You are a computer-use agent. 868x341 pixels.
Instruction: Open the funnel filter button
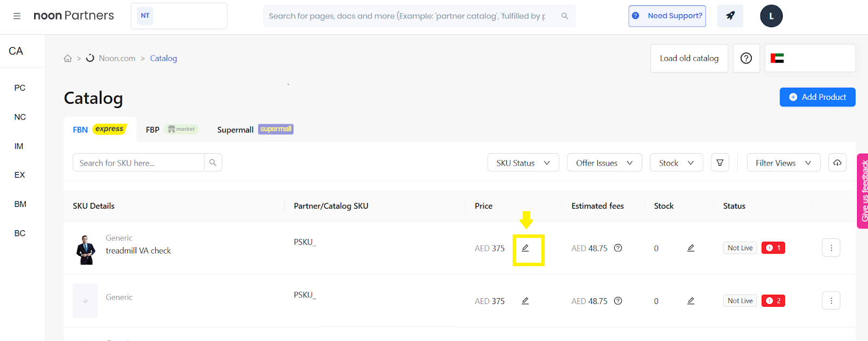tap(720, 162)
